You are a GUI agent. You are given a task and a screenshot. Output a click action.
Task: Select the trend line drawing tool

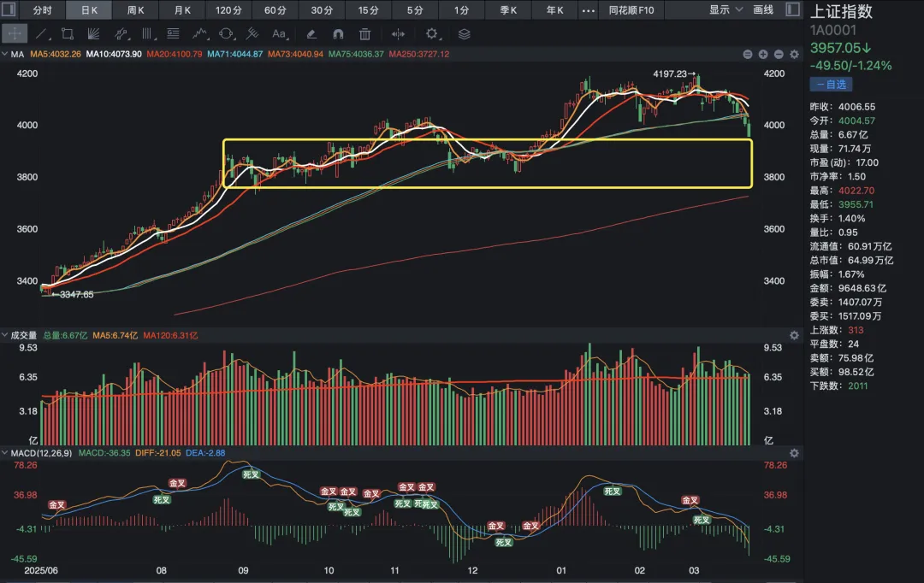tap(41, 34)
